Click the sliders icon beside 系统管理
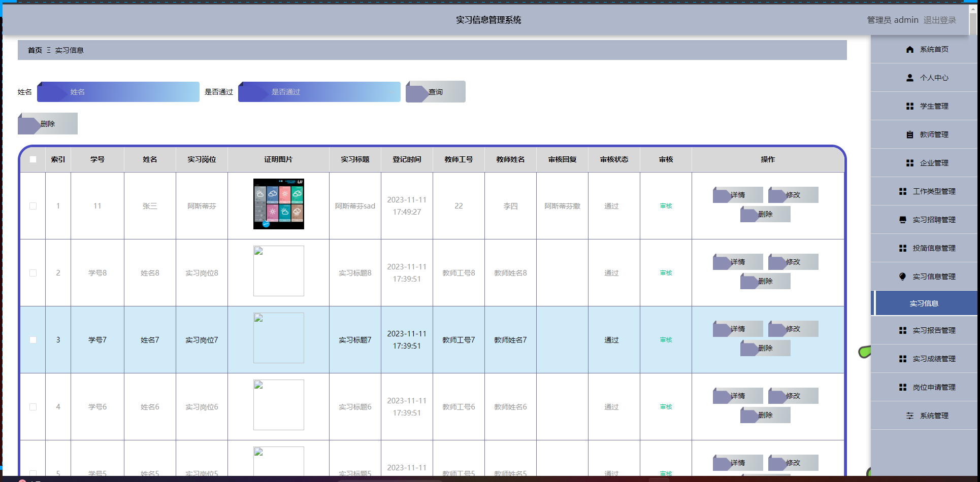 pyautogui.click(x=909, y=416)
